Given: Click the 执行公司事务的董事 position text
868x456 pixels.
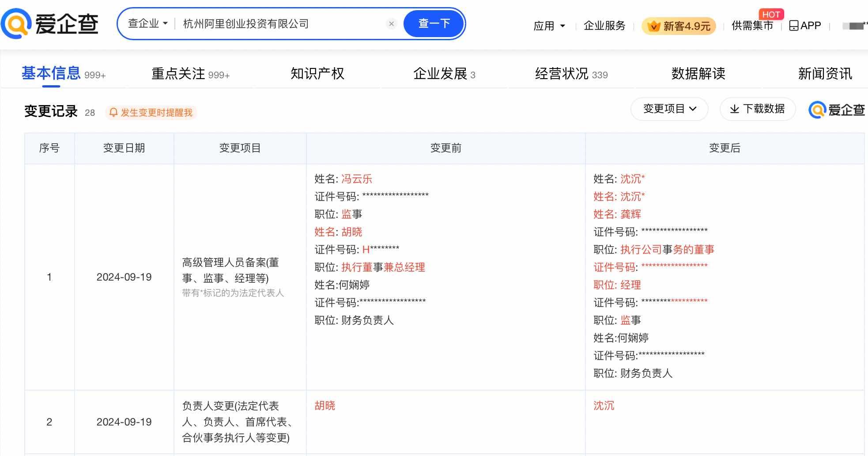Looking at the screenshot, I should (x=667, y=250).
